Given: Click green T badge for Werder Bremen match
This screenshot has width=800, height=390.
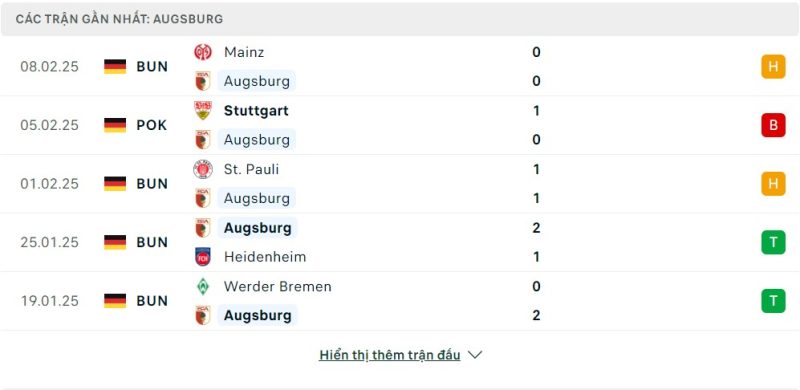Looking at the screenshot, I should tap(773, 301).
